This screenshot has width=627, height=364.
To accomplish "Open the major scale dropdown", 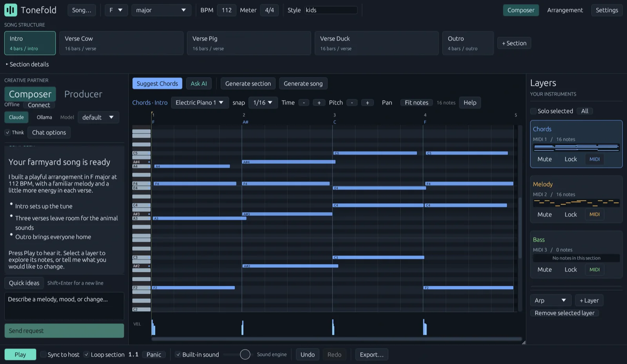I will pyautogui.click(x=161, y=10).
